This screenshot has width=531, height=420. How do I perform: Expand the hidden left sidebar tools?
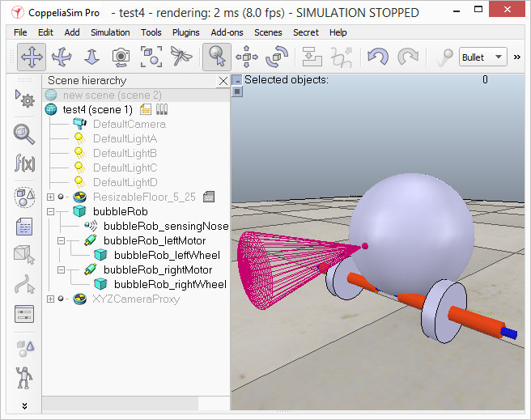(24, 405)
